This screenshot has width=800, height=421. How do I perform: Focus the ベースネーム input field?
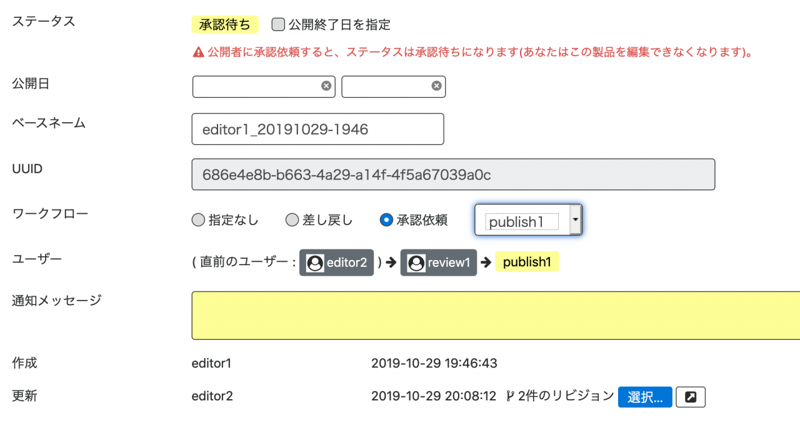click(x=317, y=129)
